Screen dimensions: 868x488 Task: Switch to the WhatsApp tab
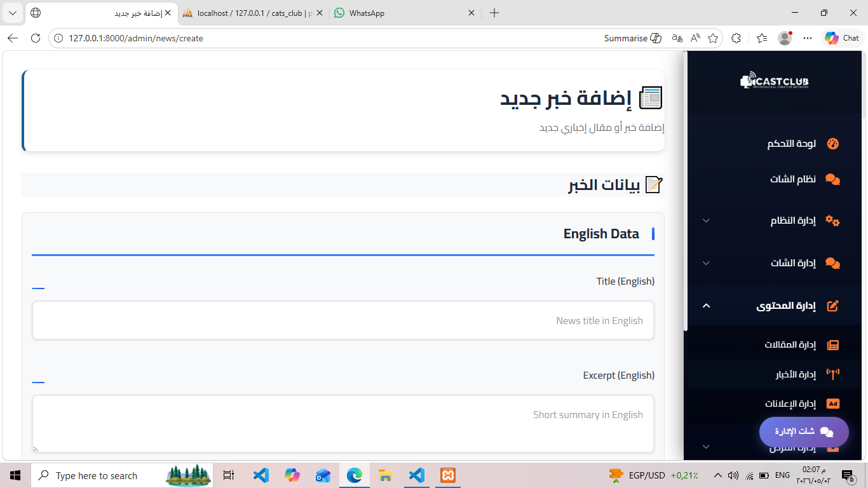click(405, 13)
